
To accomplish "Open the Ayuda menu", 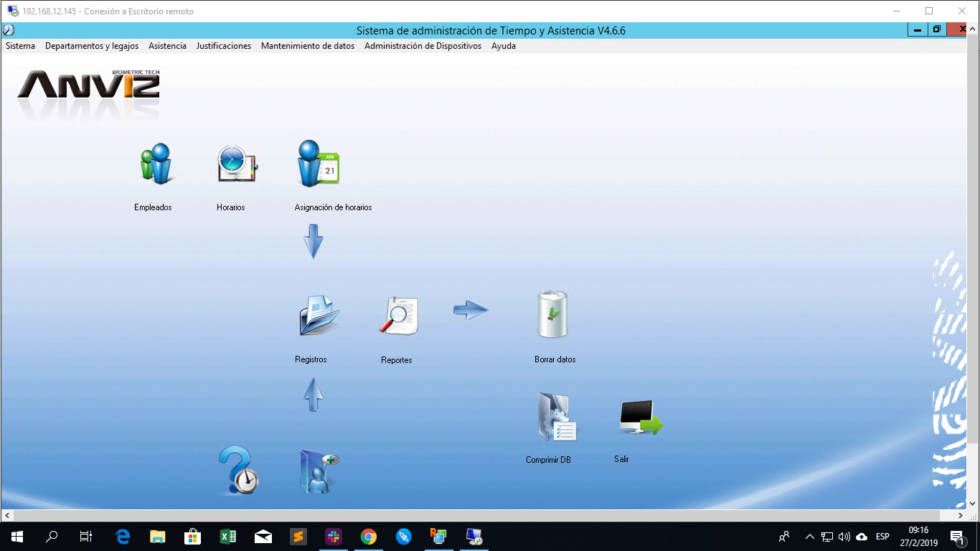I will tap(504, 46).
